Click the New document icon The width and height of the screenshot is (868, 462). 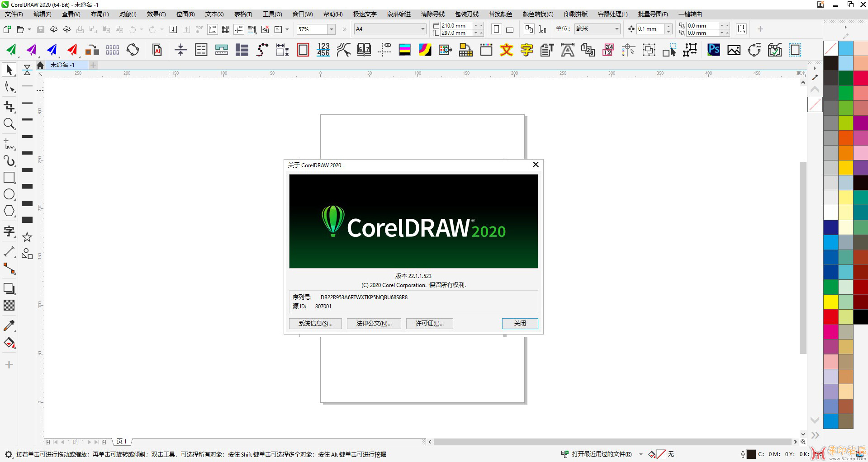(x=7, y=29)
